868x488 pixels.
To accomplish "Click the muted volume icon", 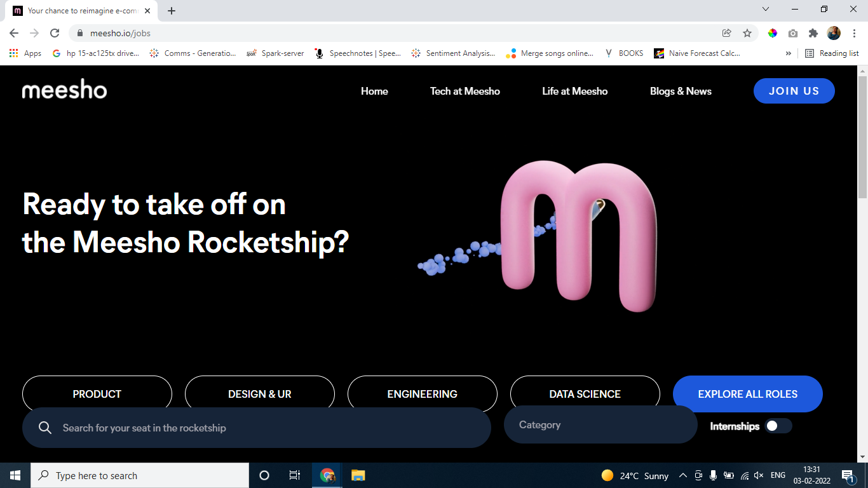I will (x=759, y=475).
